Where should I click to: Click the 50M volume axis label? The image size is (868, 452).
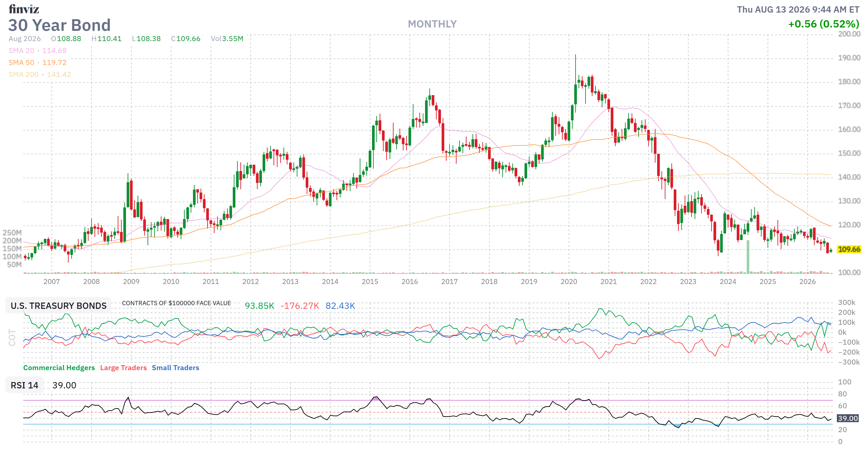[x=14, y=264]
